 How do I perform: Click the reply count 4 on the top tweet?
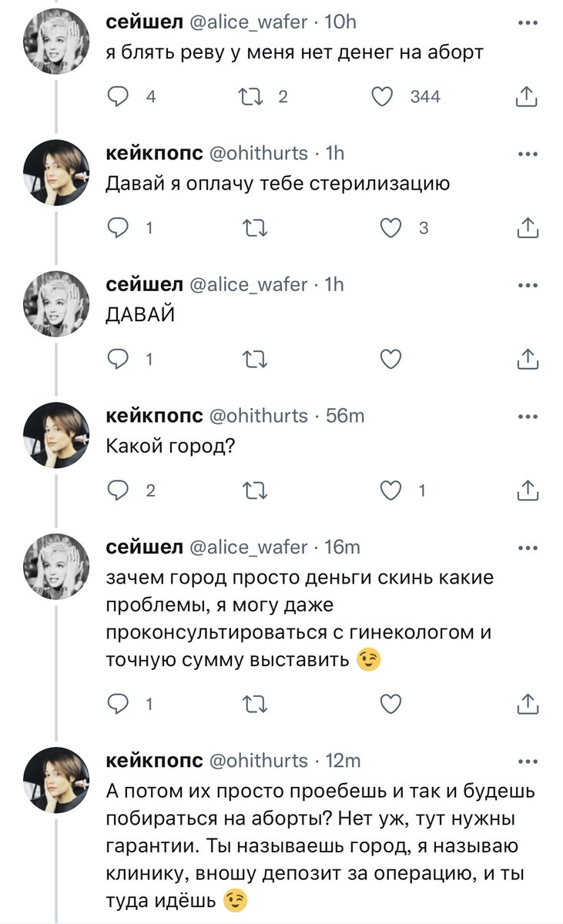152,96
